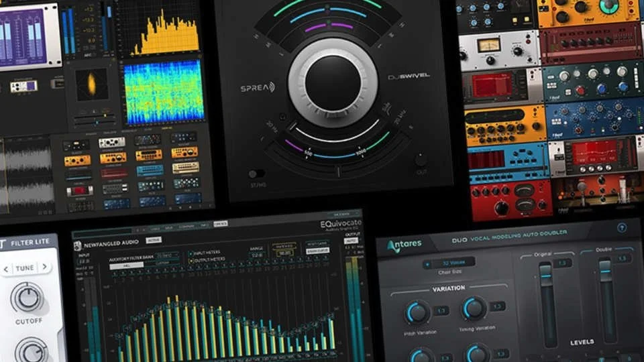Click the Pitch Variation knob

pyautogui.click(x=417, y=313)
